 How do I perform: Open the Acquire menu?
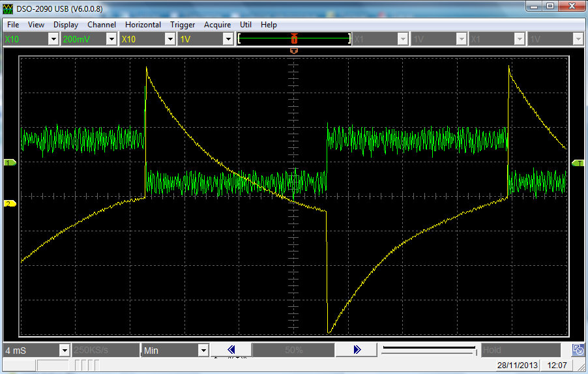point(217,24)
